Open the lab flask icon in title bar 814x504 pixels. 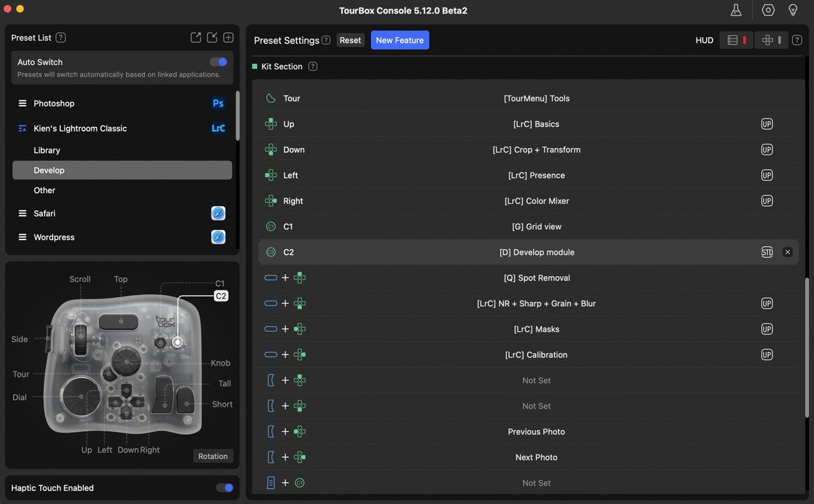coord(735,10)
